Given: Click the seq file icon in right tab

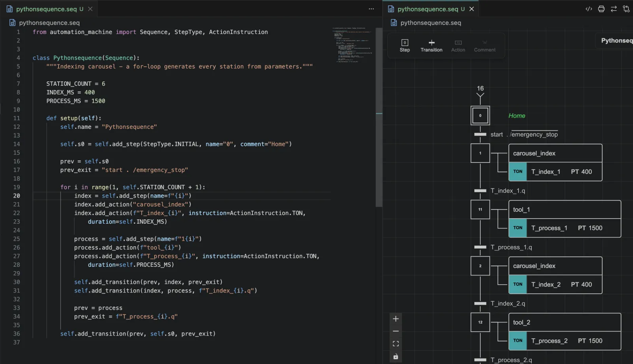Looking at the screenshot, I should click(x=391, y=9).
